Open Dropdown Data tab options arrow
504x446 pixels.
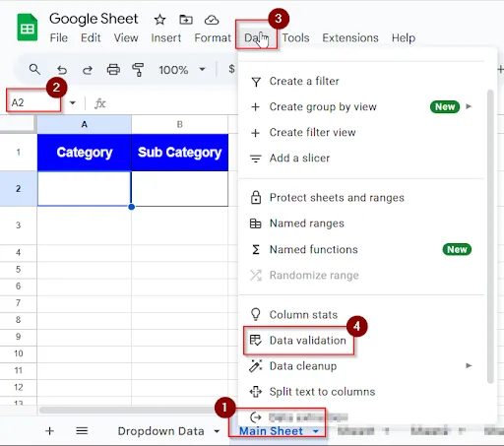[217, 431]
